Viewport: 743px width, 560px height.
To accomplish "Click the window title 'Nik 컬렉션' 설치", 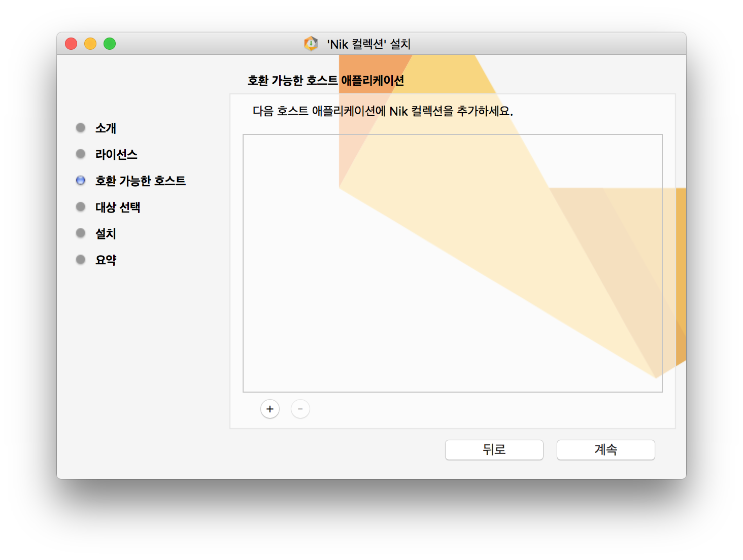I will coord(368,44).
